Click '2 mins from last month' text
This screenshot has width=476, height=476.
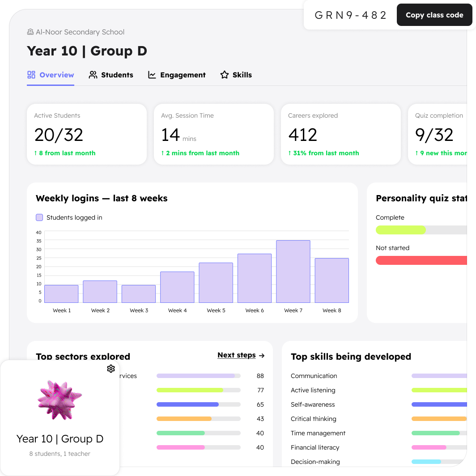[x=203, y=153]
